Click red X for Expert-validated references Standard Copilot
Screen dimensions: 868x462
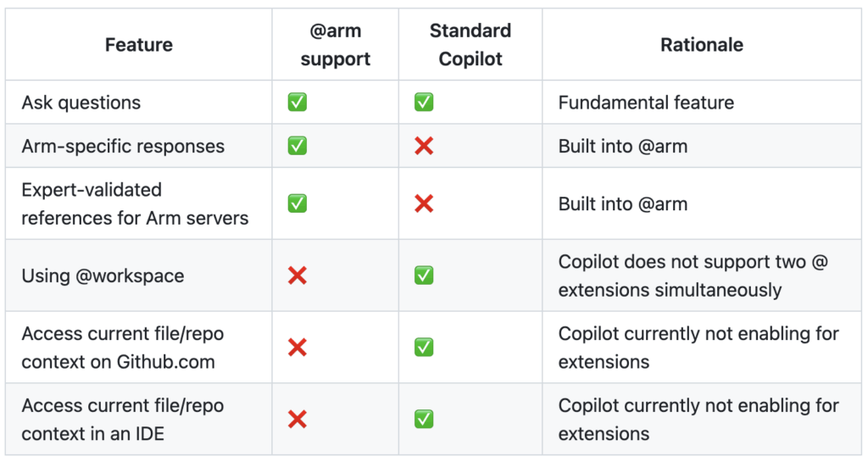point(424,203)
